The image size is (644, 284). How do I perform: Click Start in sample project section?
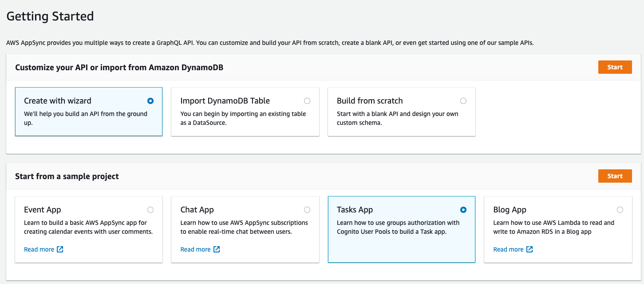615,176
